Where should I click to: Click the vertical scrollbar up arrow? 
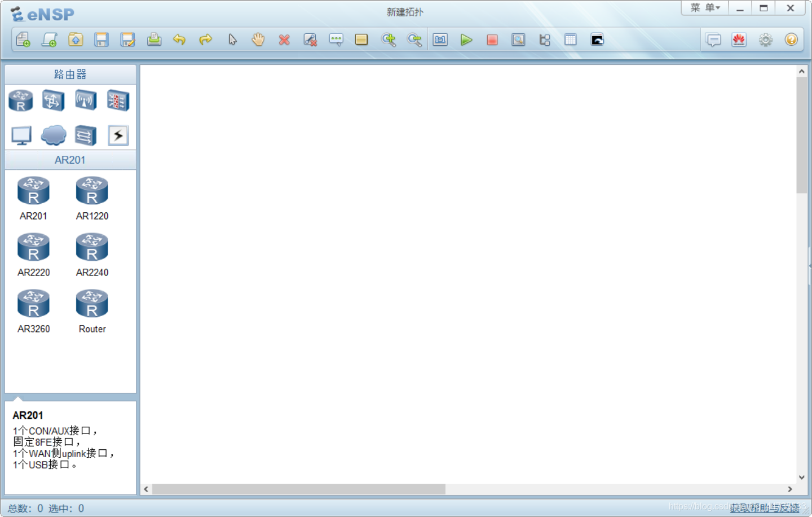point(801,72)
